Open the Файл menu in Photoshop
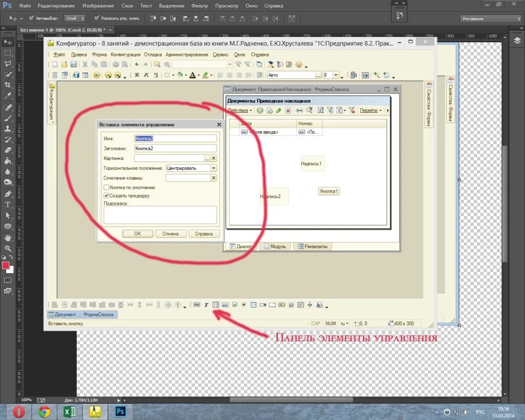Image resolution: width=525 pixels, height=420 pixels. 25,6
